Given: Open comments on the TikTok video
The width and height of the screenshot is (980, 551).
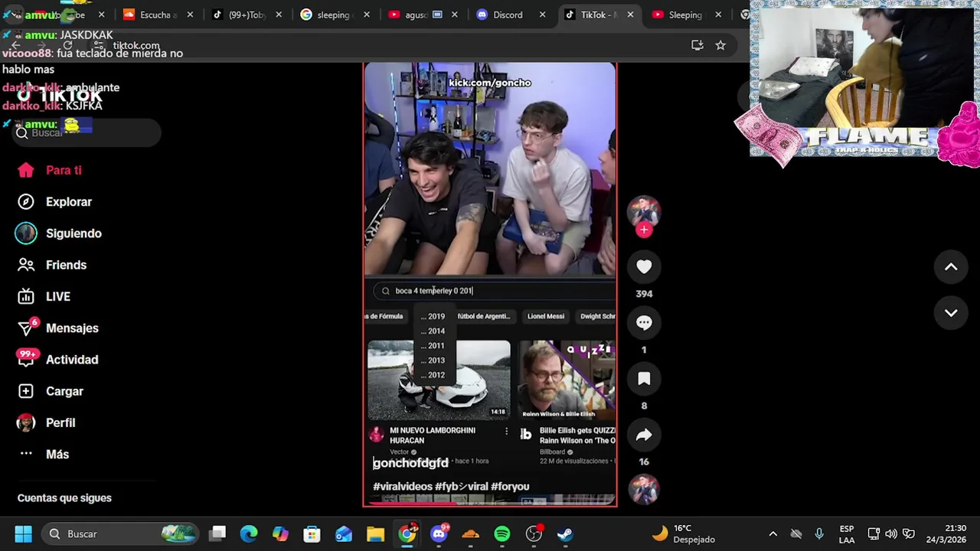Looking at the screenshot, I should (644, 322).
